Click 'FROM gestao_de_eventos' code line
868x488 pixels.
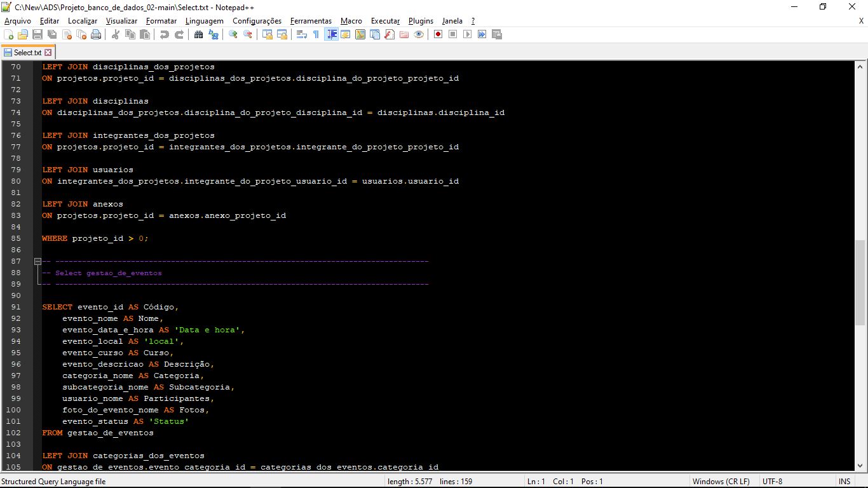coord(98,433)
